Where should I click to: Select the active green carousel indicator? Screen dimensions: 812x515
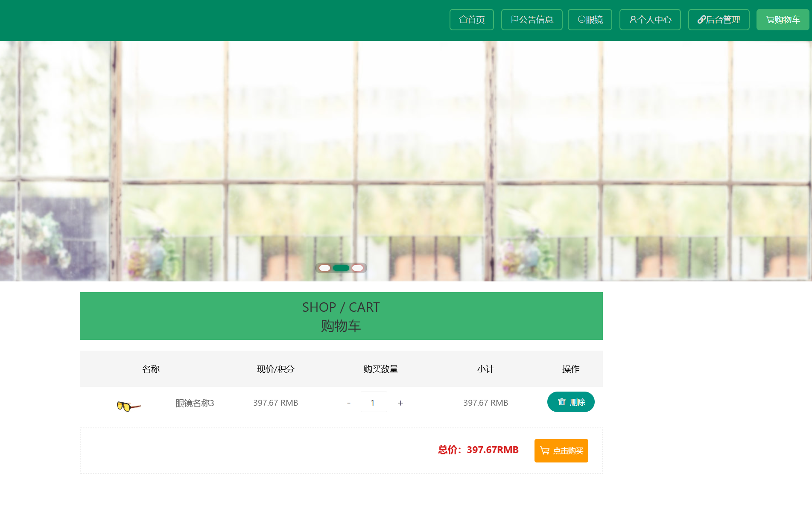[x=341, y=268]
